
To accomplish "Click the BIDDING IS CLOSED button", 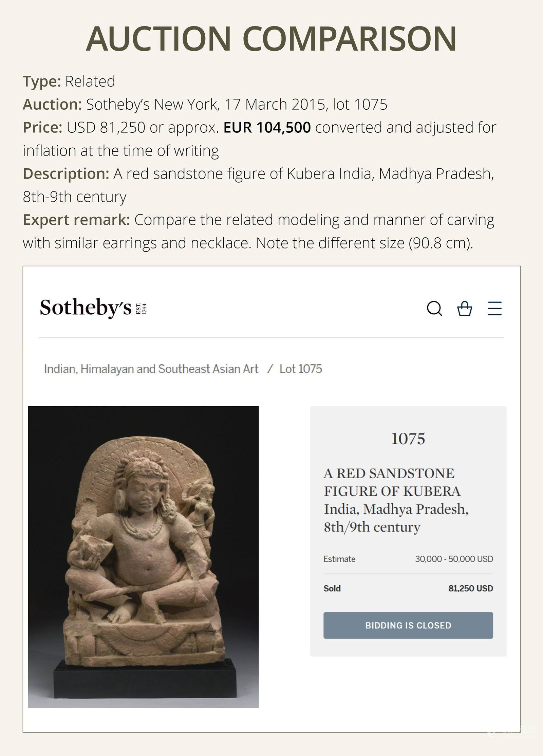I will point(408,625).
